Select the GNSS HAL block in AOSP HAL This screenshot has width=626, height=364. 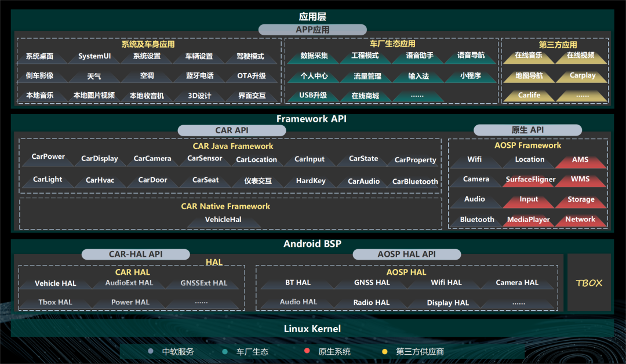[x=371, y=282]
